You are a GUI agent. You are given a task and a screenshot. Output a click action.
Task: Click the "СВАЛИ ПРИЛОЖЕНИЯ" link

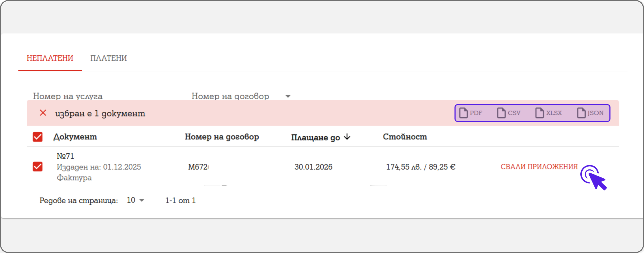click(539, 167)
